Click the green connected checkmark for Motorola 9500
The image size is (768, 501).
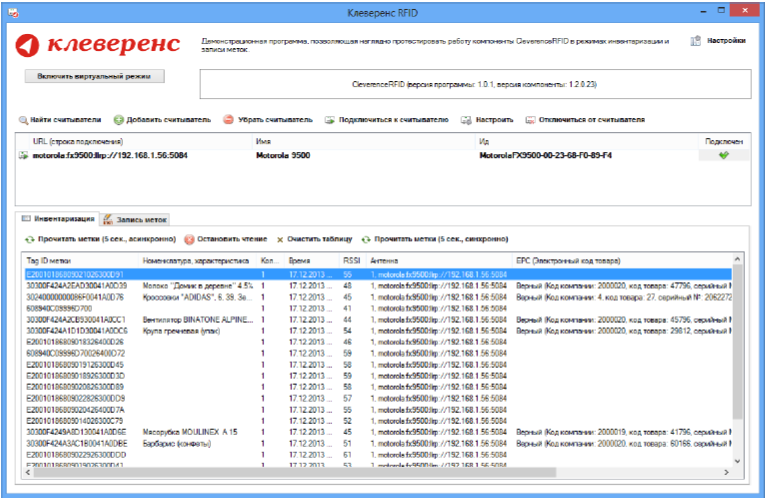(723, 155)
